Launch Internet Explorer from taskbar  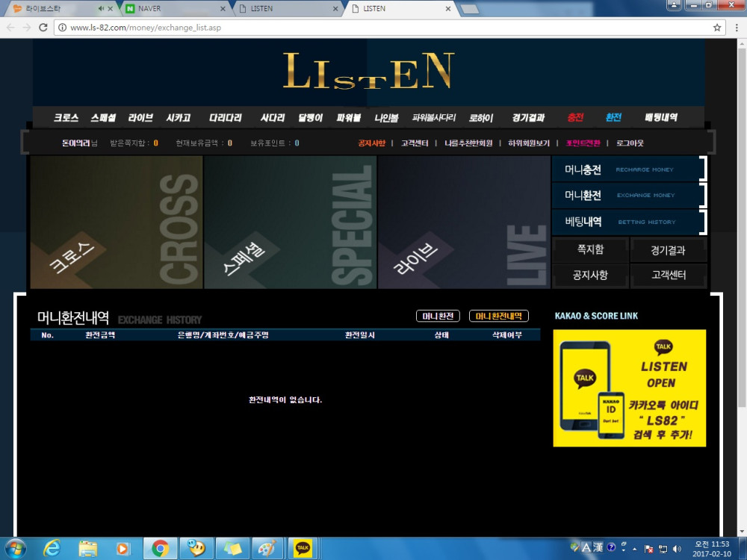coord(52,549)
